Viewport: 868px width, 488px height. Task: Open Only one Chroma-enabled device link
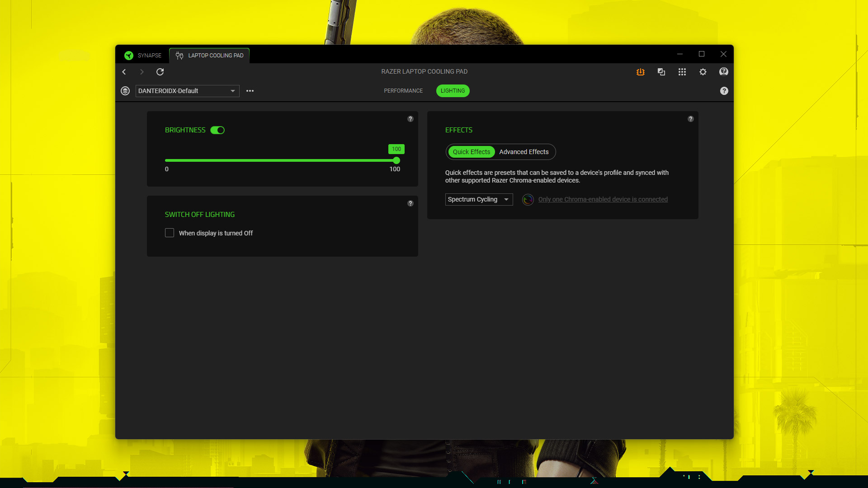click(x=603, y=199)
